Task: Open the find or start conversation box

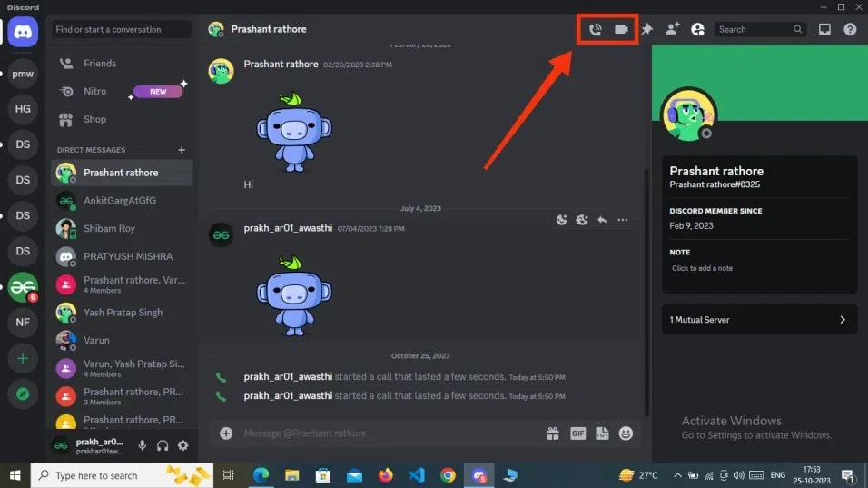Action: click(x=122, y=29)
